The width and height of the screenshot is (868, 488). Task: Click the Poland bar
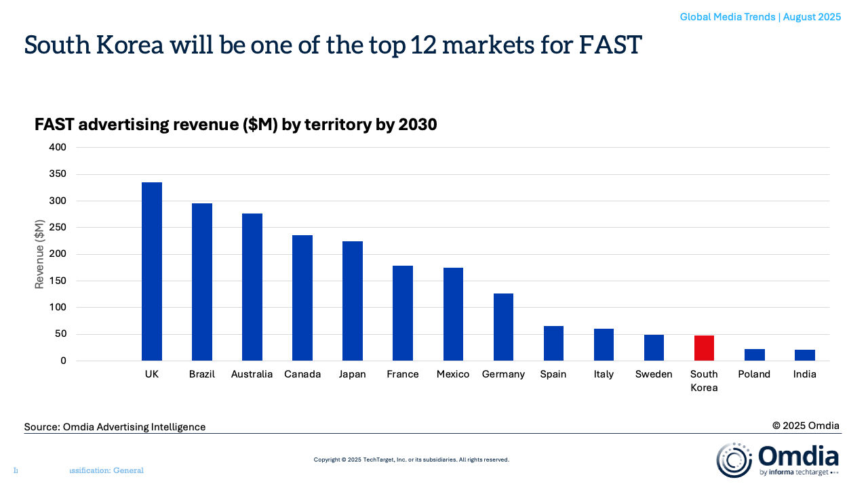click(x=755, y=355)
